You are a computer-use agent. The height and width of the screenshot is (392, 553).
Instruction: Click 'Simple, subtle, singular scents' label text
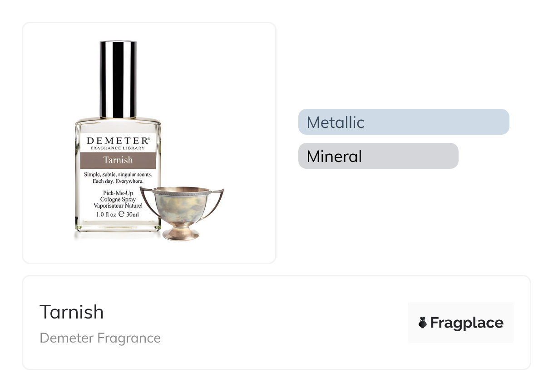click(118, 175)
